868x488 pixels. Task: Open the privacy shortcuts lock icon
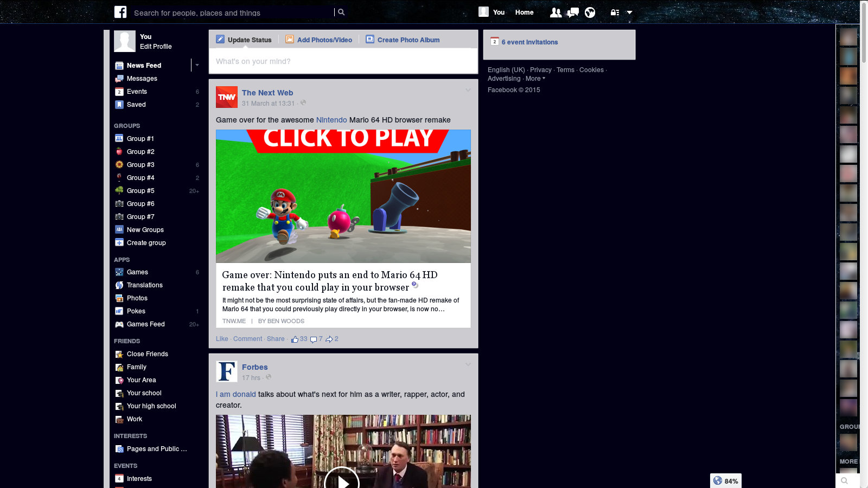click(x=615, y=12)
